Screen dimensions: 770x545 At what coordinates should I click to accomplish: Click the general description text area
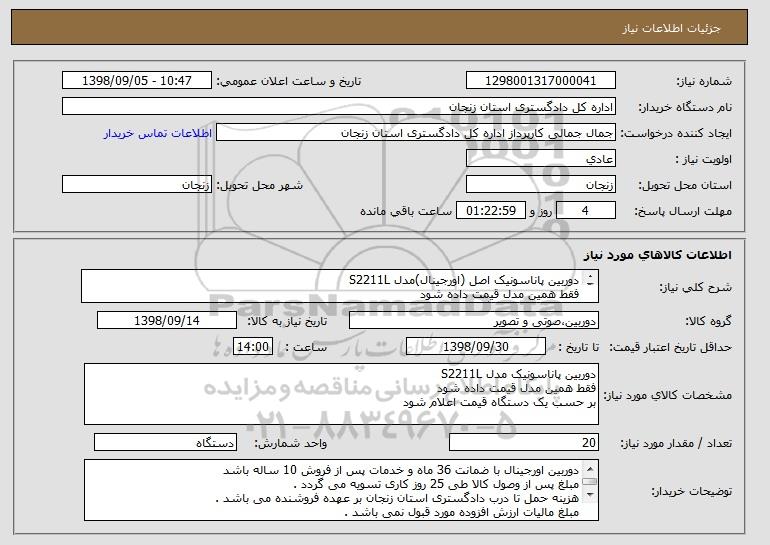pyautogui.click(x=340, y=286)
